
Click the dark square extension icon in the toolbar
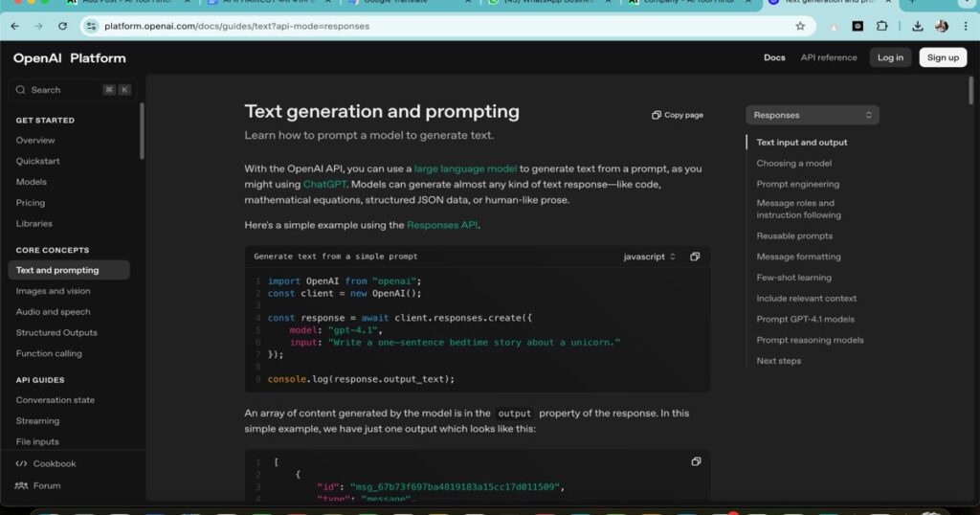click(x=857, y=26)
